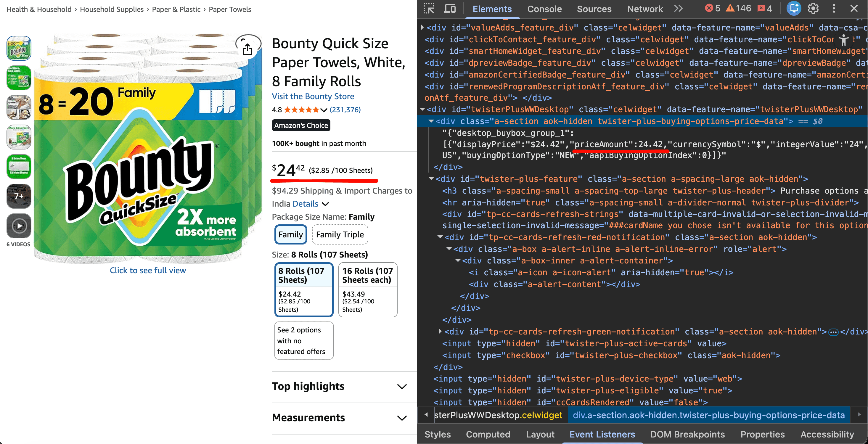Select the twister-plus-checkbox input line

611,355
